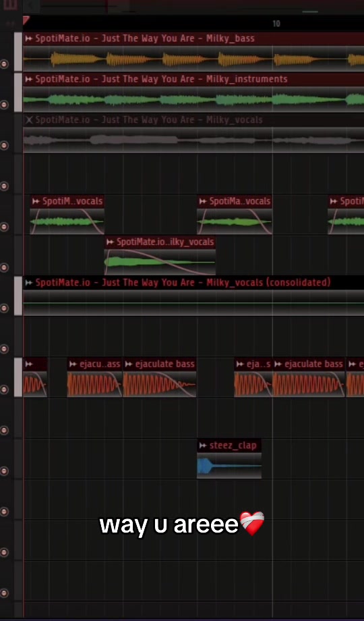Click the menu icon of the ejacu..ass clip
This screenshot has width=364, height=621.
pyautogui.click(x=73, y=364)
